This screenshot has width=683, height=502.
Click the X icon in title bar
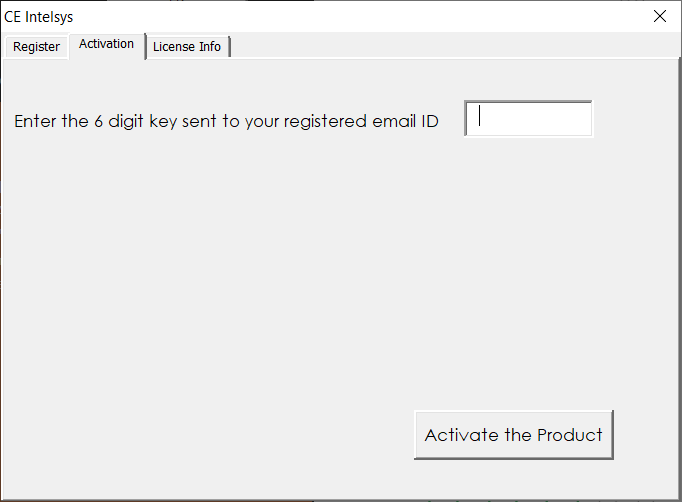coord(659,16)
